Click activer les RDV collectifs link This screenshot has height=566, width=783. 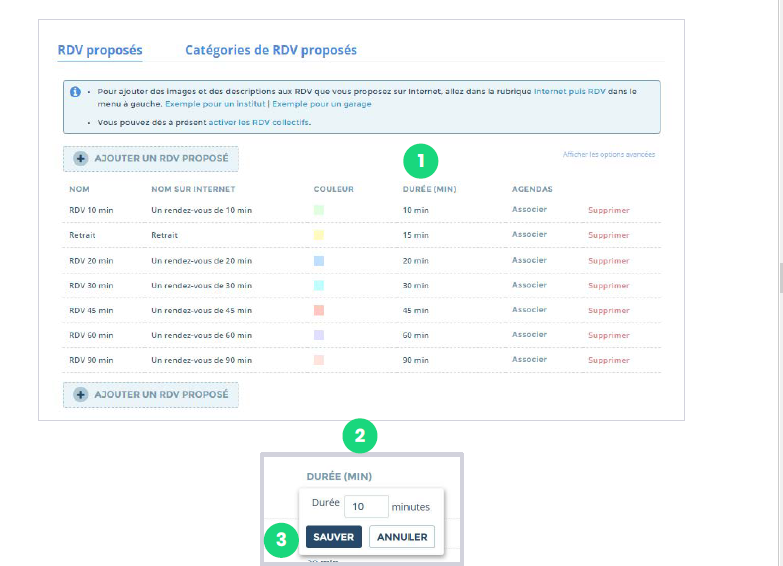pyautogui.click(x=259, y=122)
